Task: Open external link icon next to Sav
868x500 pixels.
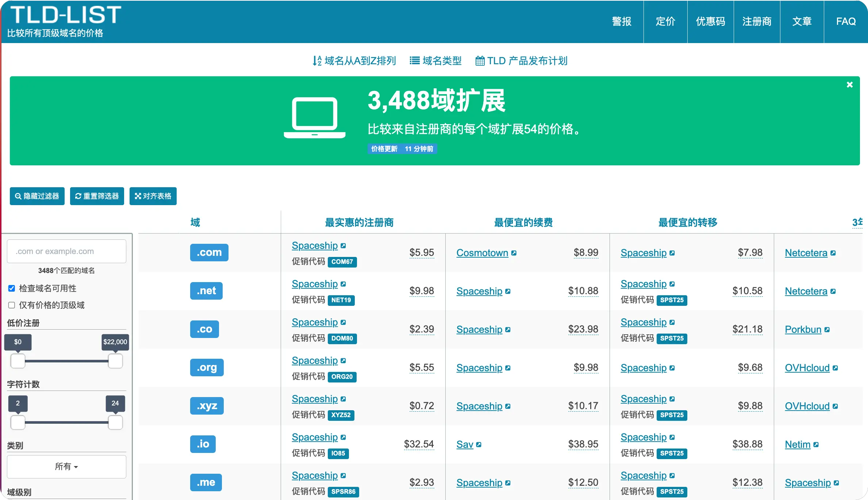Action: click(479, 445)
